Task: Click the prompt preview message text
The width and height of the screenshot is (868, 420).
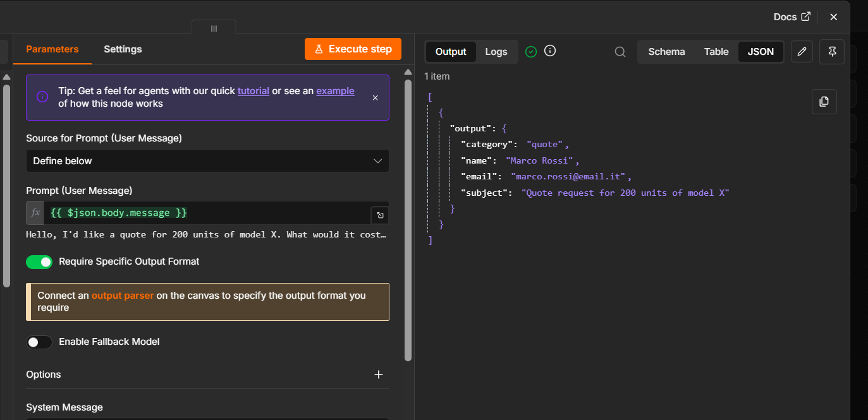Action: point(206,234)
